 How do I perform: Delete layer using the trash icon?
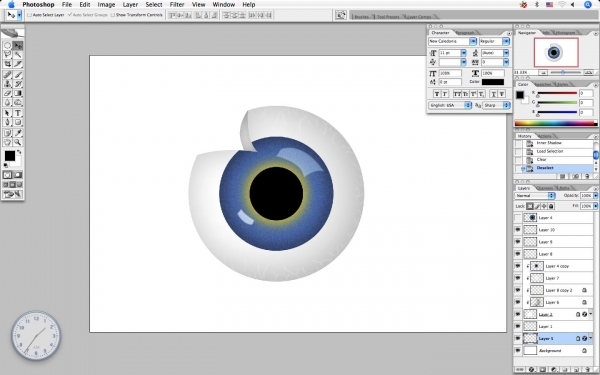coord(587,370)
